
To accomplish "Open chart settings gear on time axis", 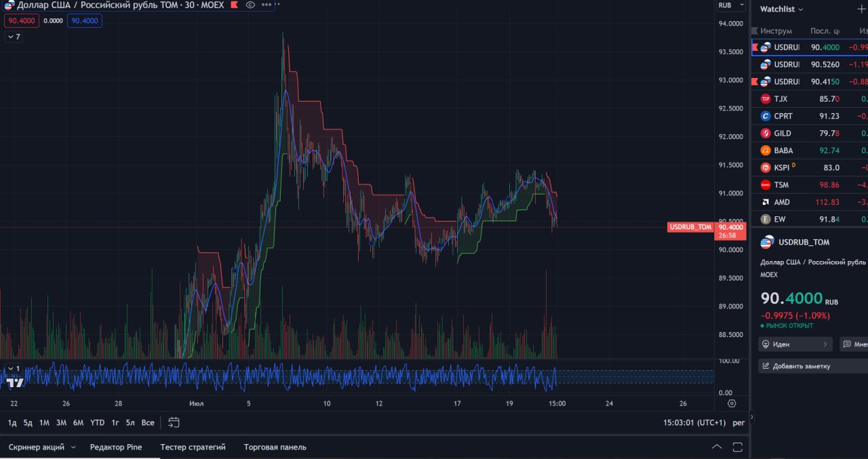I will pos(731,403).
